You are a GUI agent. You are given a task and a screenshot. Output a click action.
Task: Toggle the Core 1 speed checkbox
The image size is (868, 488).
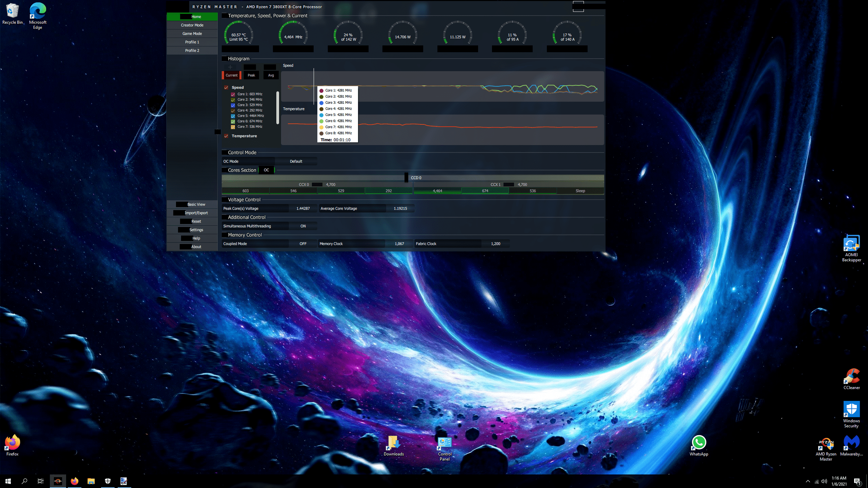233,94
